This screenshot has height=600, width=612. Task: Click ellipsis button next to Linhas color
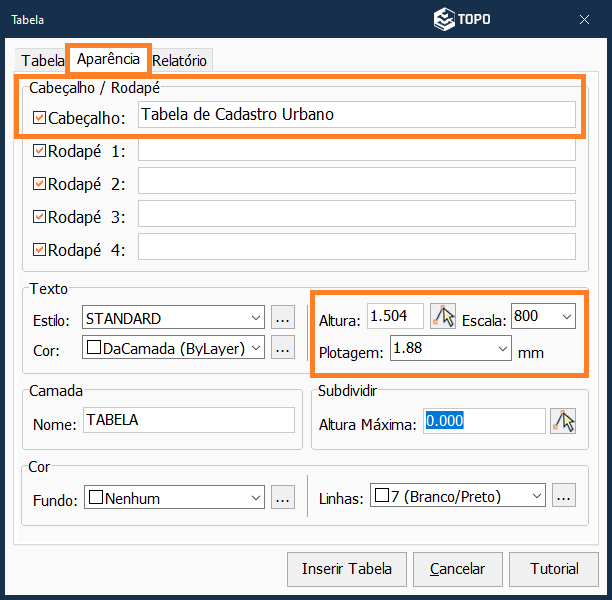564,496
